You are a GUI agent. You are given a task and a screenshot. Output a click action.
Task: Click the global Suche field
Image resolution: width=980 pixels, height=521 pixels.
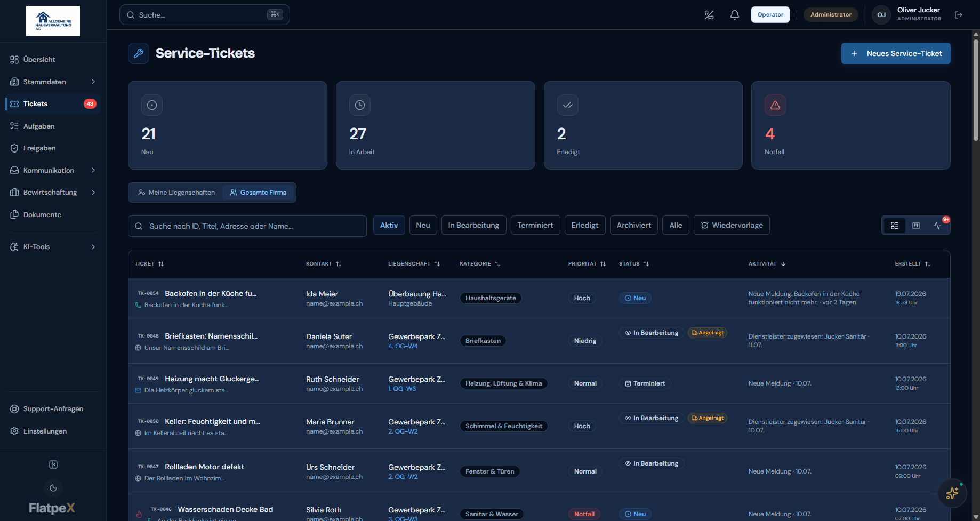click(x=205, y=15)
